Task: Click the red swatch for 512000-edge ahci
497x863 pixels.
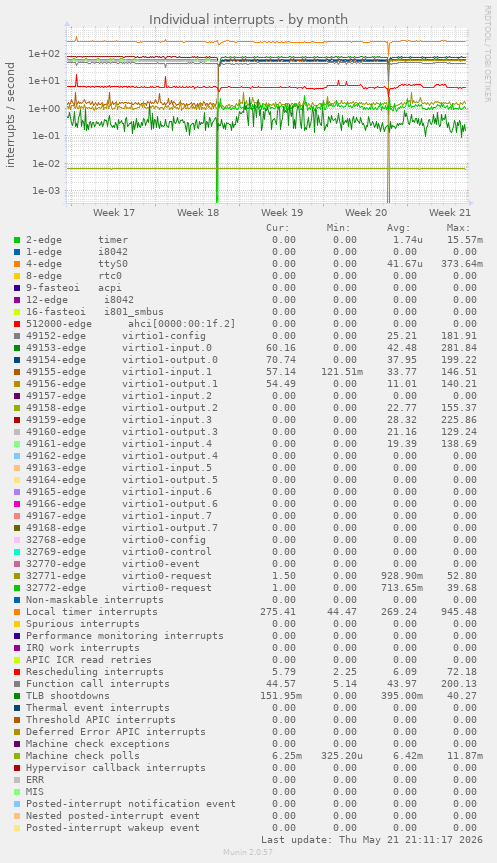Action: pyautogui.click(x=17, y=324)
